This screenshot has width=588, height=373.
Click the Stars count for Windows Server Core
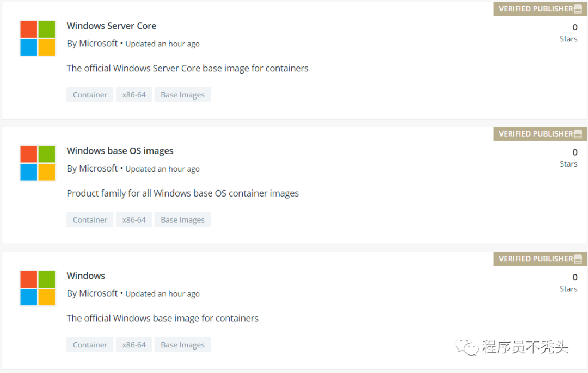(574, 28)
